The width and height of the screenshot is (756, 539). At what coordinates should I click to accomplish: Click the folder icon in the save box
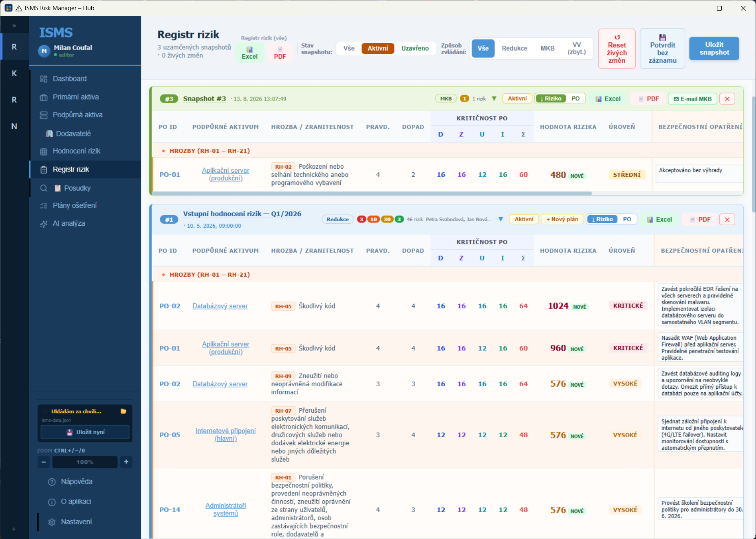[x=123, y=411]
